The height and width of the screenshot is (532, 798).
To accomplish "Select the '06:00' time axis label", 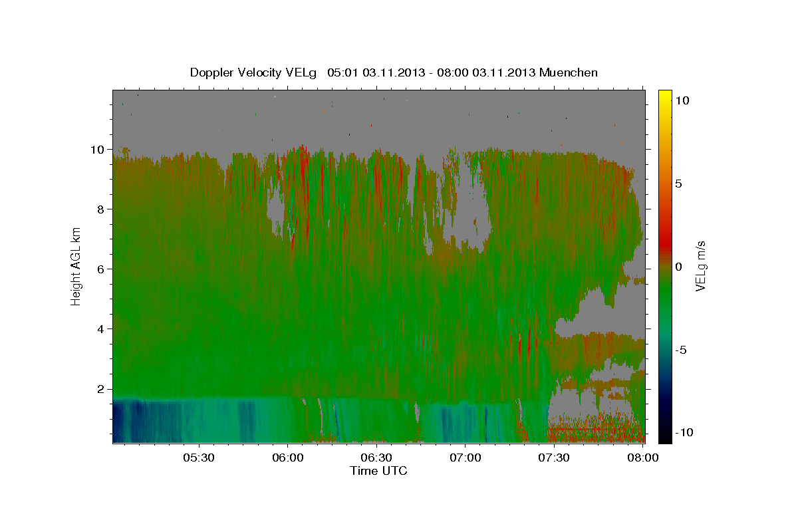I will tap(287, 458).
